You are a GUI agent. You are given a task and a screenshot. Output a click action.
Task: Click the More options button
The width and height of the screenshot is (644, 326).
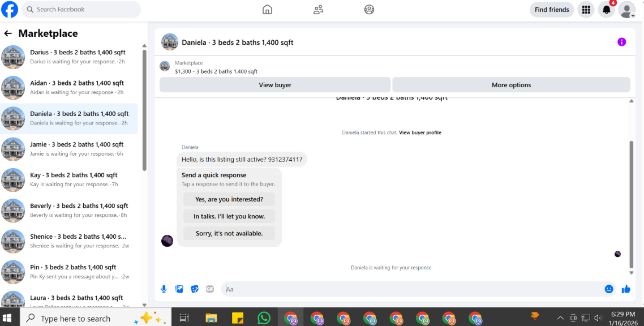coord(512,85)
